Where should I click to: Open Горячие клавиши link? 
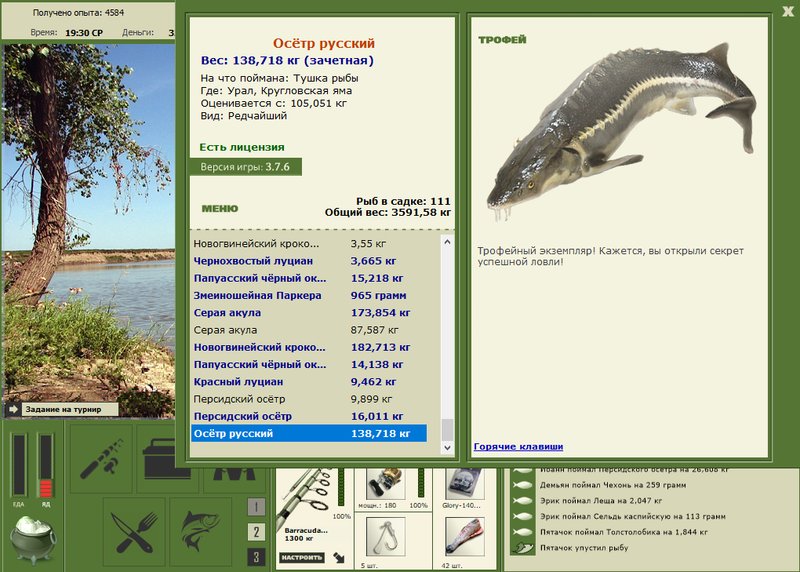[x=518, y=446]
